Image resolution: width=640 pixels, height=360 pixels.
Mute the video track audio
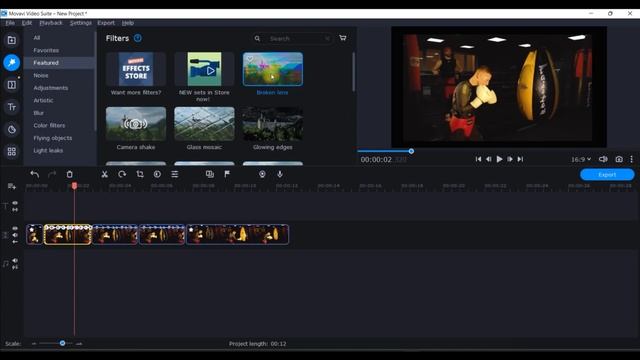[x=15, y=235]
